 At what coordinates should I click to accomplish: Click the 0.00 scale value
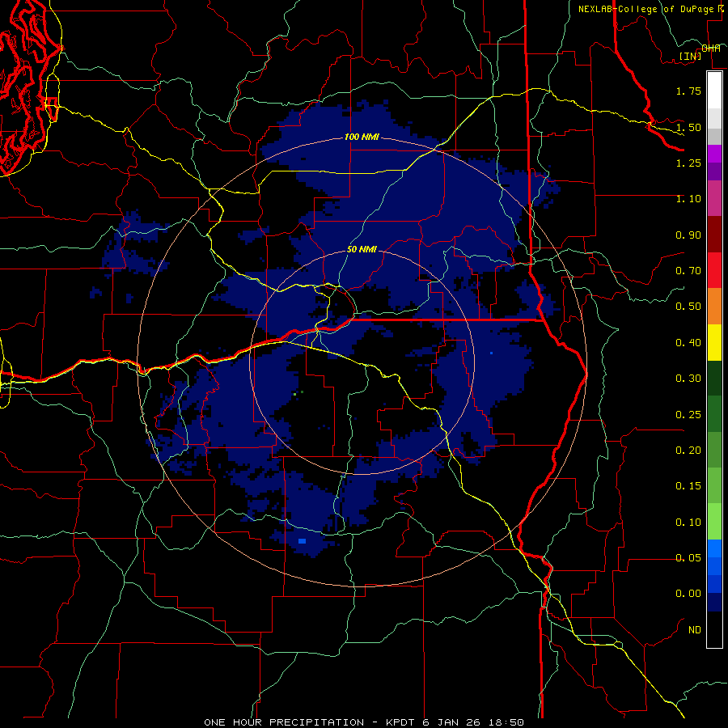688,594
